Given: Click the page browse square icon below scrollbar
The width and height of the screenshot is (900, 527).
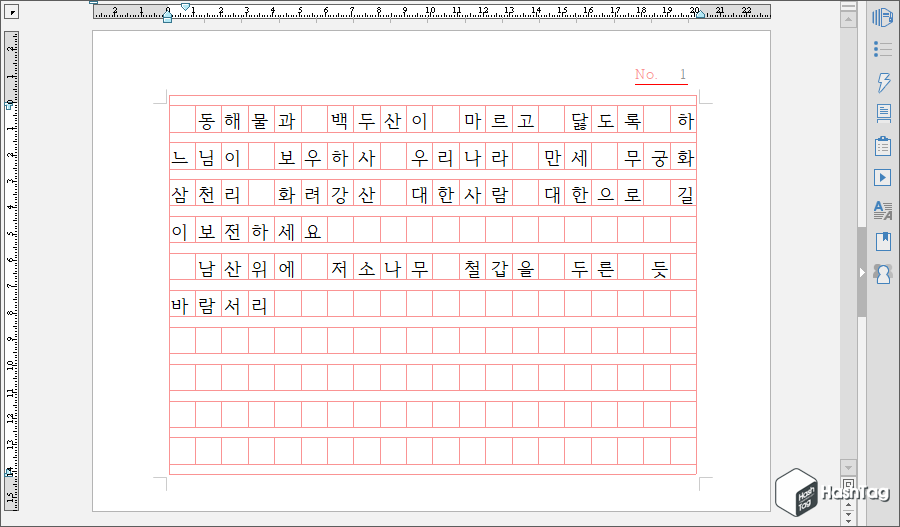Looking at the screenshot, I should (x=848, y=485).
